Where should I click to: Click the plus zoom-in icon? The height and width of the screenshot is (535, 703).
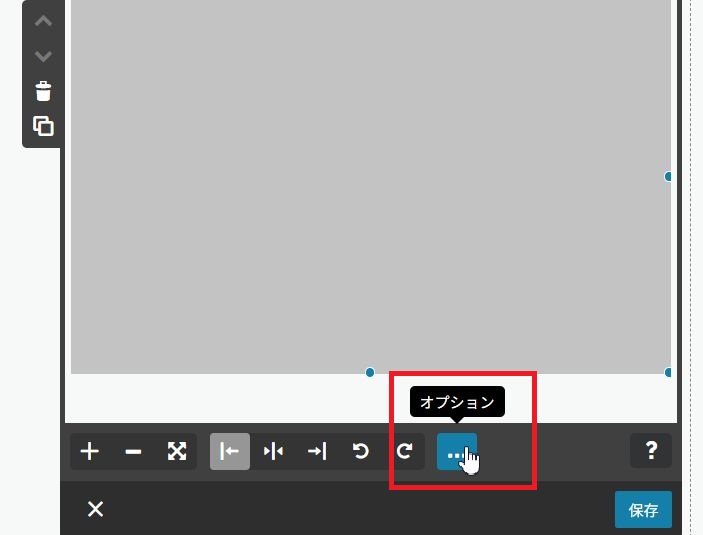(90, 451)
